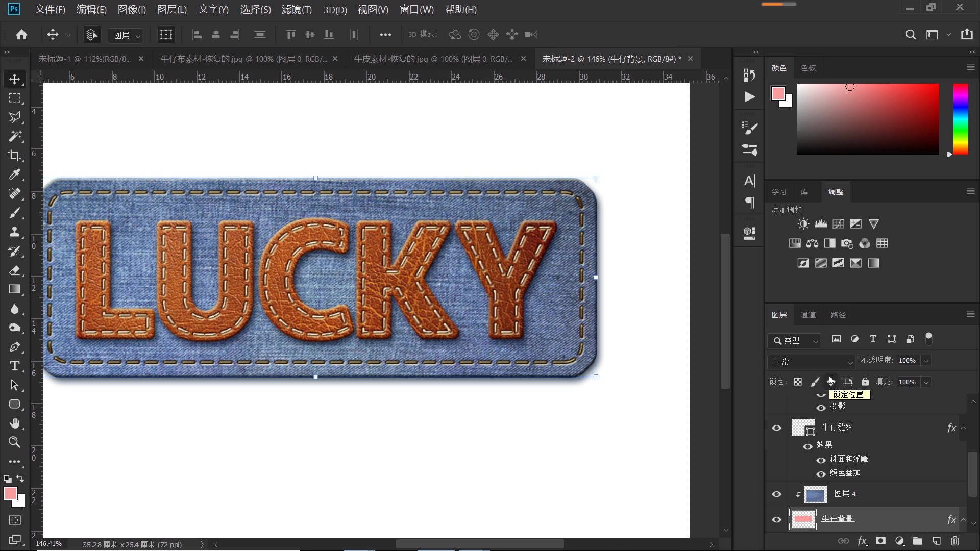The image size is (980, 551).
Task: Click the delete layer trash icon
Action: (x=955, y=541)
